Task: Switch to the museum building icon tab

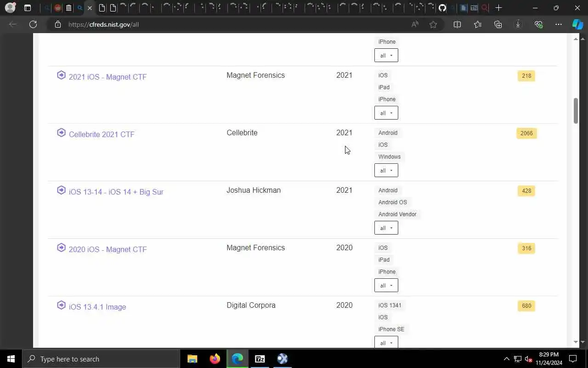Action: (68, 8)
